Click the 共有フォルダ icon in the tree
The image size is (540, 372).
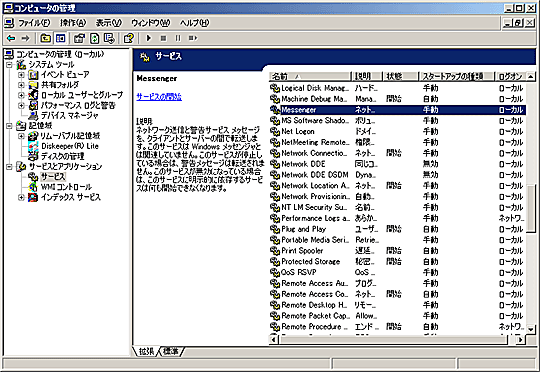33,85
